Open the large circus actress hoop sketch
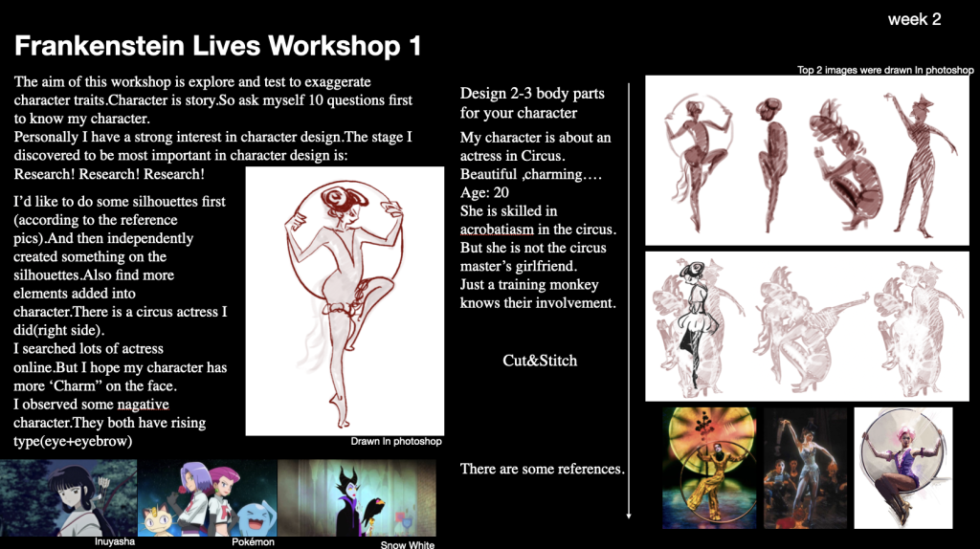This screenshot has height=549, width=980. click(345, 300)
